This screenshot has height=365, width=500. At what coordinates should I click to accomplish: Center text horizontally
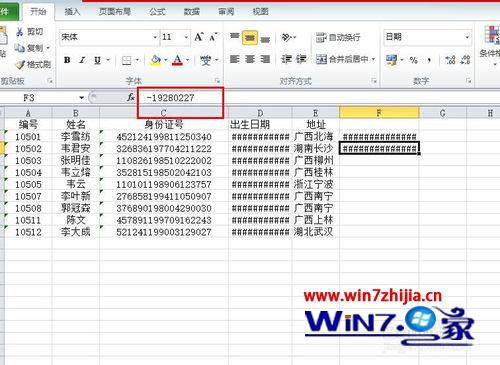[250, 59]
